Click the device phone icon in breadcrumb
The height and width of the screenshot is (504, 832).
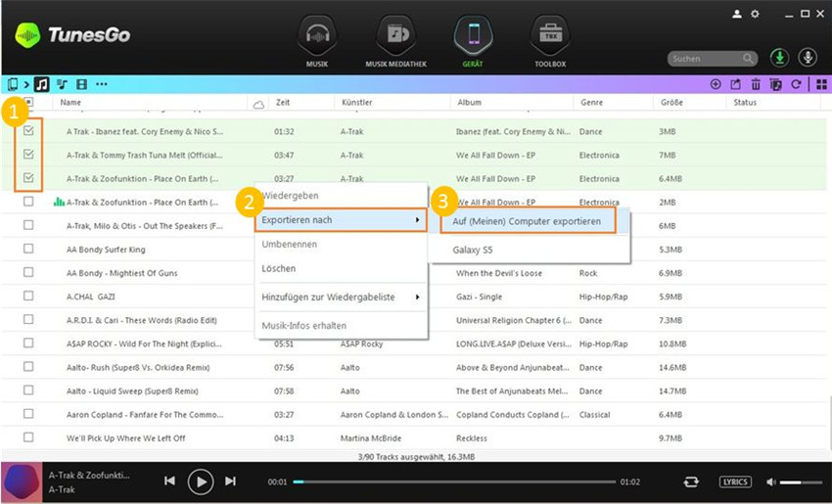(x=12, y=84)
